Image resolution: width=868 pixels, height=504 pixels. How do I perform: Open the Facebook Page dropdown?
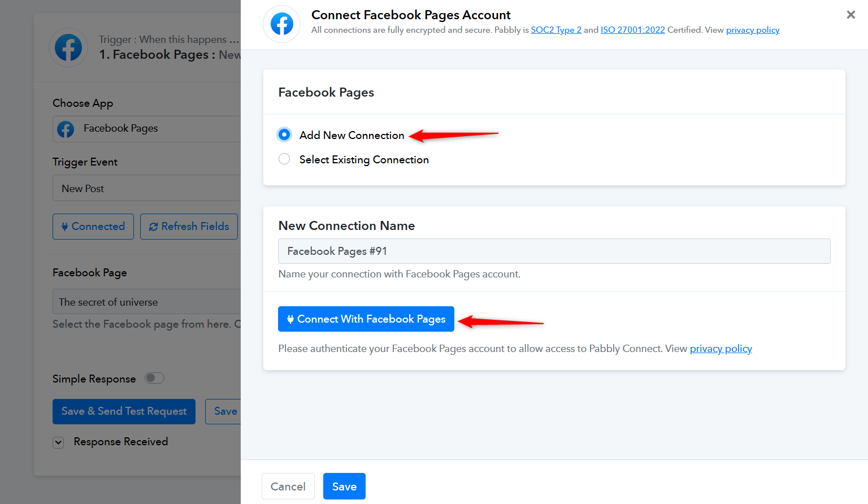click(147, 302)
